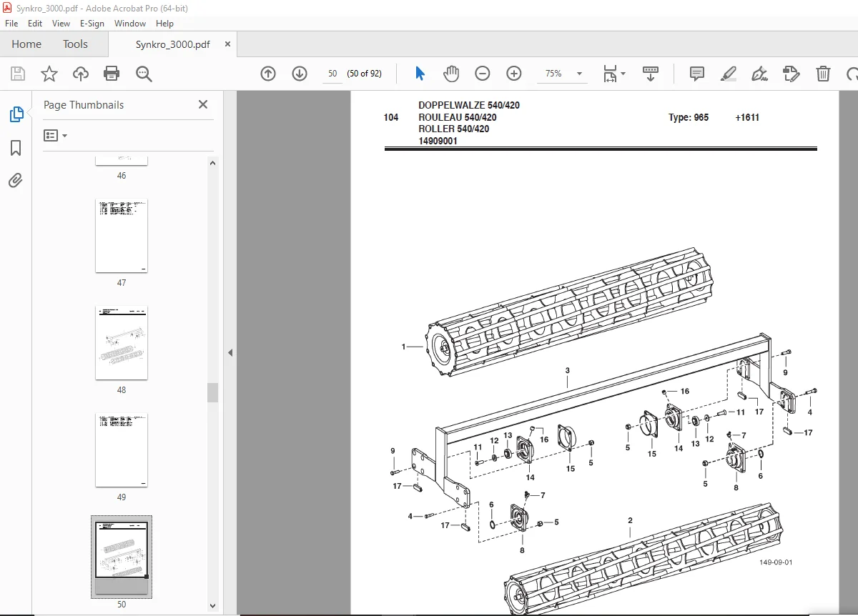Activate the Hand pan tool
The width and height of the screenshot is (858, 616).
pyautogui.click(x=451, y=74)
